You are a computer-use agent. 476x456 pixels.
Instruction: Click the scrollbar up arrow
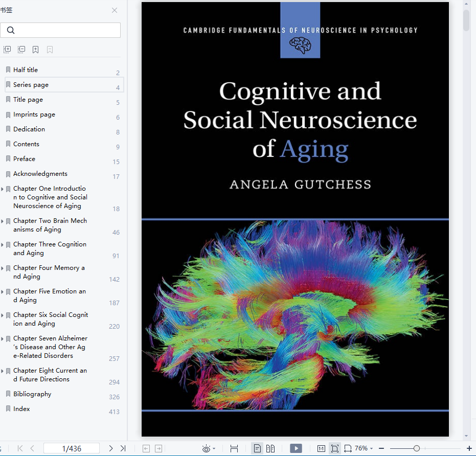coord(466,4)
